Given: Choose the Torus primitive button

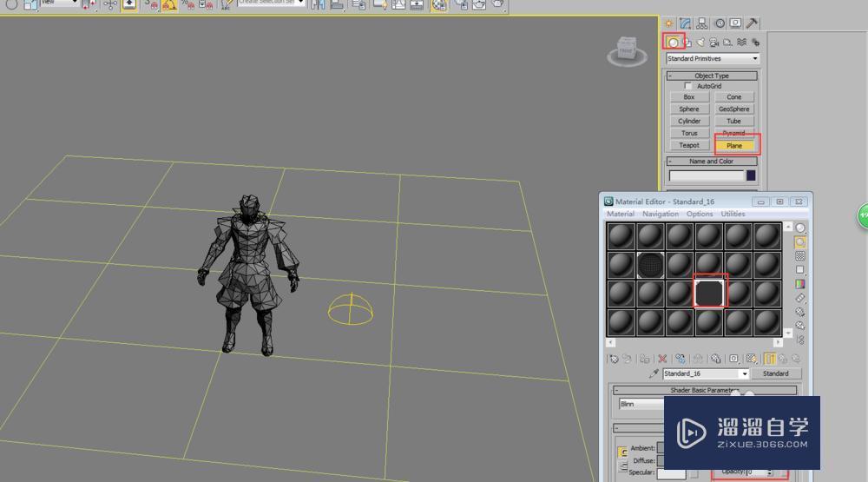Looking at the screenshot, I should point(689,134).
